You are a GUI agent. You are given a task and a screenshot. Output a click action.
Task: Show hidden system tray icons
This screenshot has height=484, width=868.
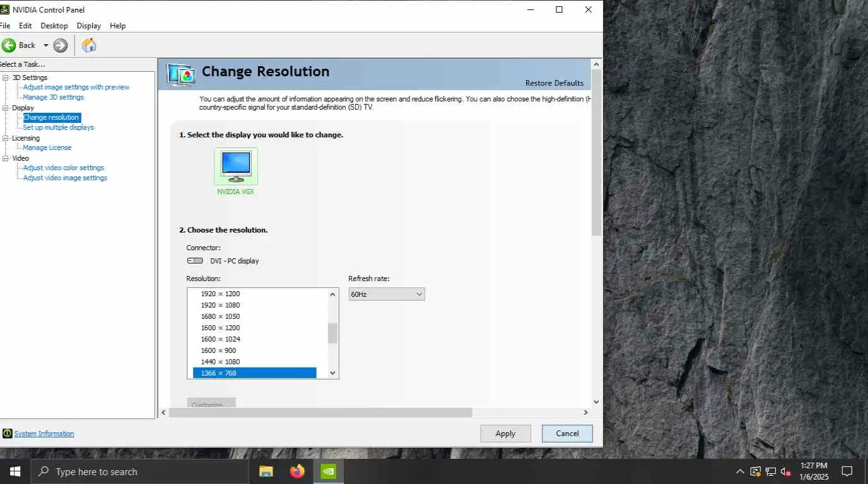[740, 471]
